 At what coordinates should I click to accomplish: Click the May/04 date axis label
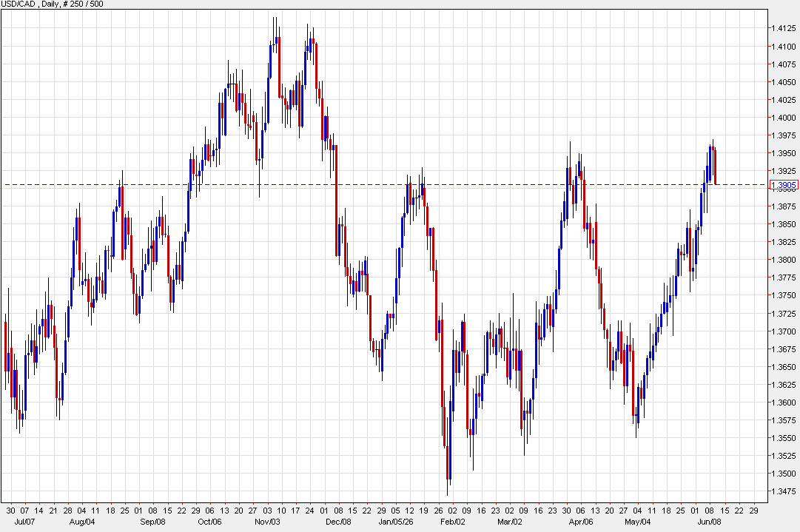pos(638,522)
